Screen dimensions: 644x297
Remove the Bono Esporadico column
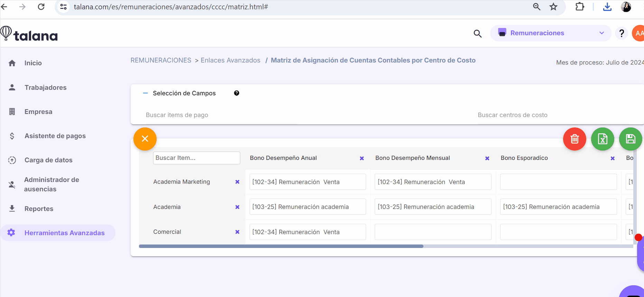(613, 158)
